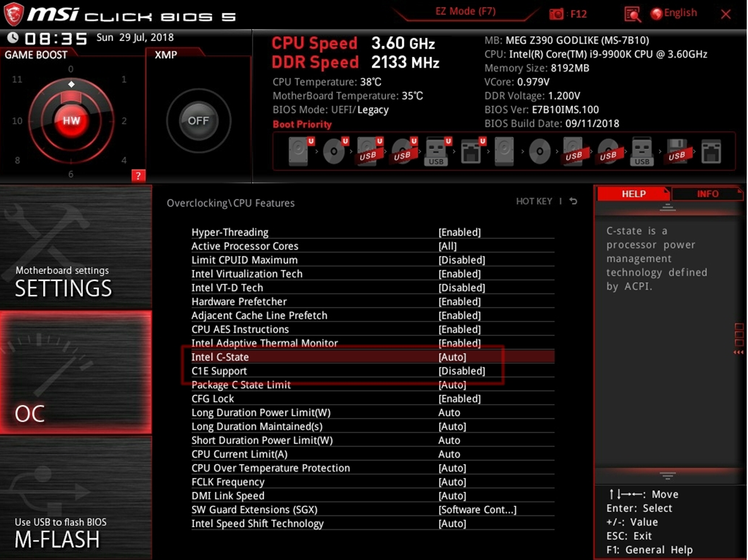The height and width of the screenshot is (560, 748).
Task: Turn on the XMP OFF switch
Action: [x=198, y=121]
